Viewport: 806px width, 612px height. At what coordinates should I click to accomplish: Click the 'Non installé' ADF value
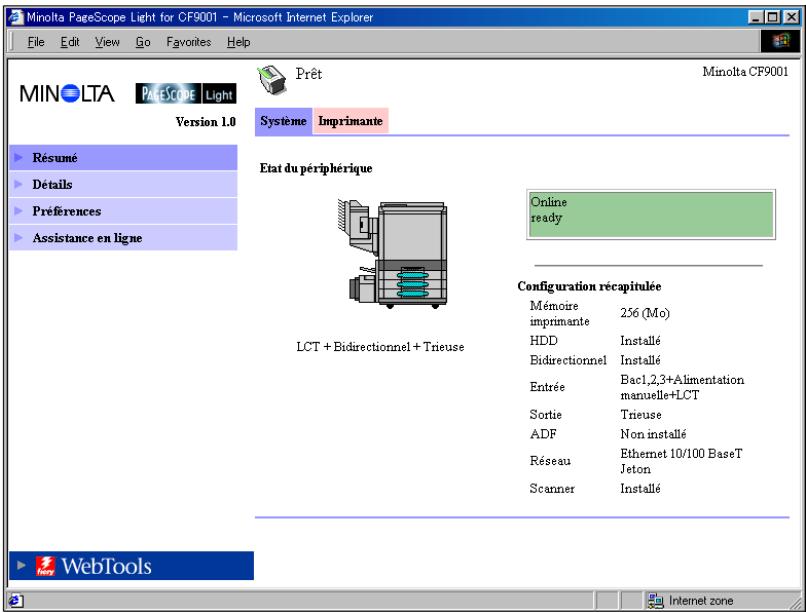tap(653, 434)
